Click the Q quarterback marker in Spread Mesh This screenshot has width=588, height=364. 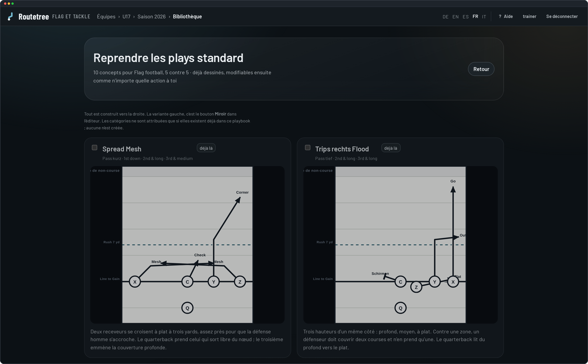coord(187,308)
